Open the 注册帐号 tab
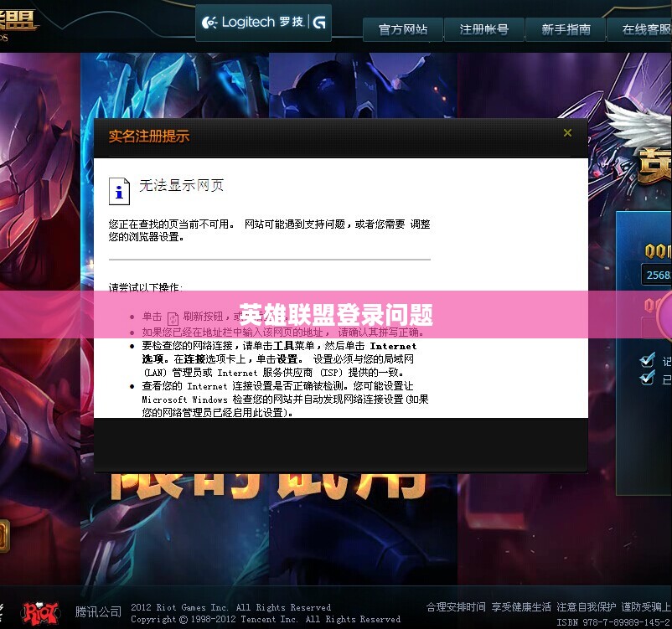The image size is (672, 629). point(483,29)
